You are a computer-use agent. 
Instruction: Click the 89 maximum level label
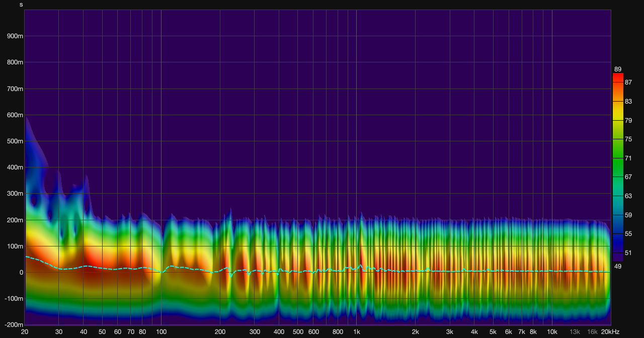click(x=618, y=69)
